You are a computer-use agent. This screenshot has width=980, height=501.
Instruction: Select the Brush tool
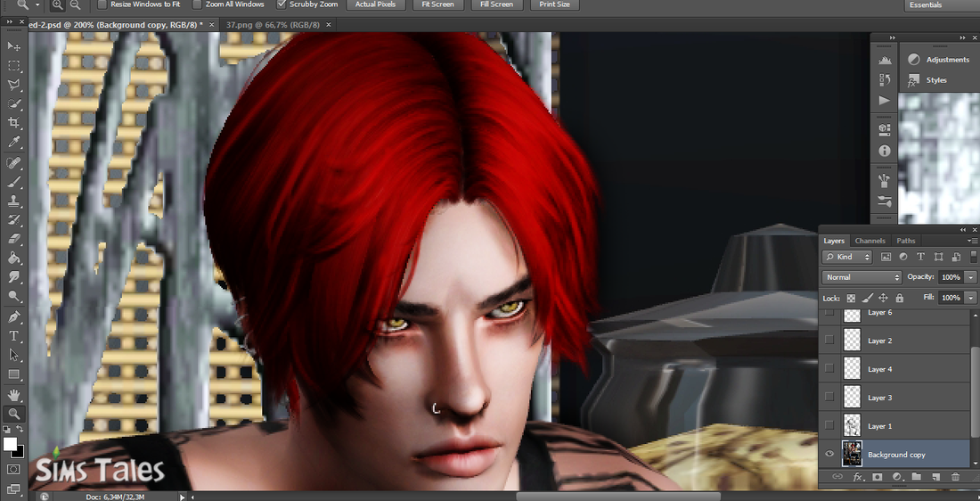(13, 182)
